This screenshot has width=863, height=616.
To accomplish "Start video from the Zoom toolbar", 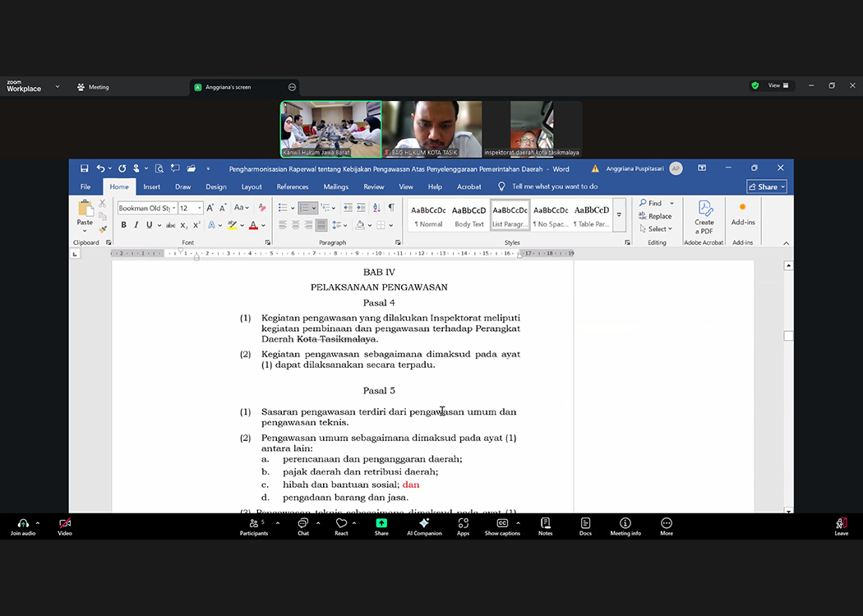I will [x=65, y=523].
